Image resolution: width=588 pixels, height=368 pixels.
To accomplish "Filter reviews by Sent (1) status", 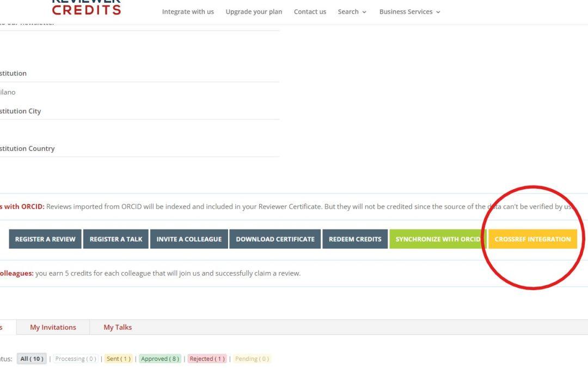I will 118,359.
